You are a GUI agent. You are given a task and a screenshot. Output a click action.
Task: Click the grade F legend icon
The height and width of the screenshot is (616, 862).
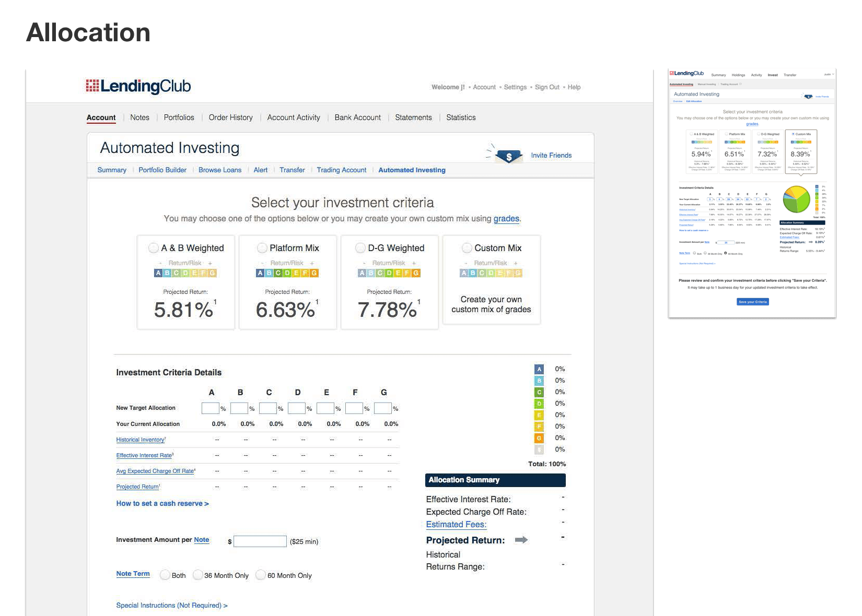(539, 427)
